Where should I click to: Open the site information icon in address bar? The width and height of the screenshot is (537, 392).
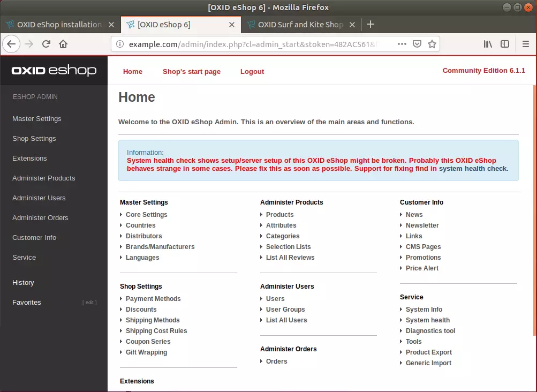[120, 44]
